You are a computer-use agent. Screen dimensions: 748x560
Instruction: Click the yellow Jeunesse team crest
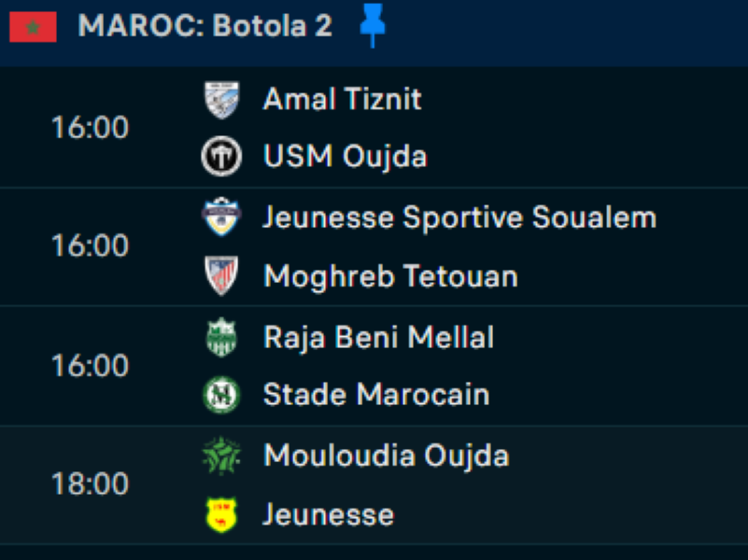(221, 514)
